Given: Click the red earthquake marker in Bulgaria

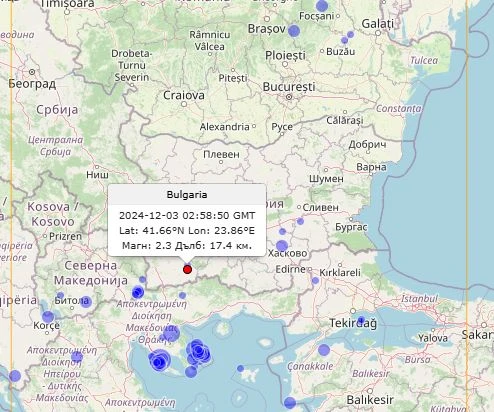Looking at the screenshot, I should coord(187,269).
